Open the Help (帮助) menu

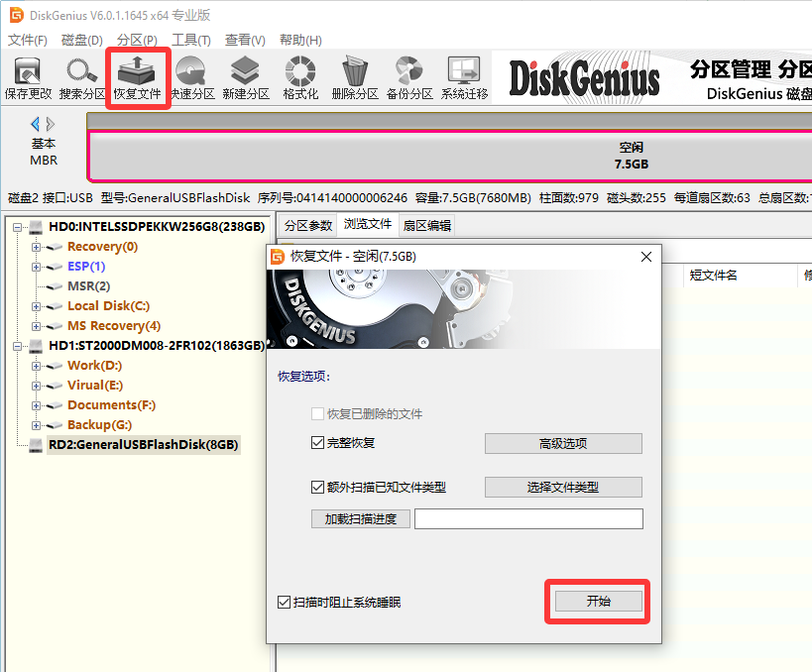coord(300,40)
